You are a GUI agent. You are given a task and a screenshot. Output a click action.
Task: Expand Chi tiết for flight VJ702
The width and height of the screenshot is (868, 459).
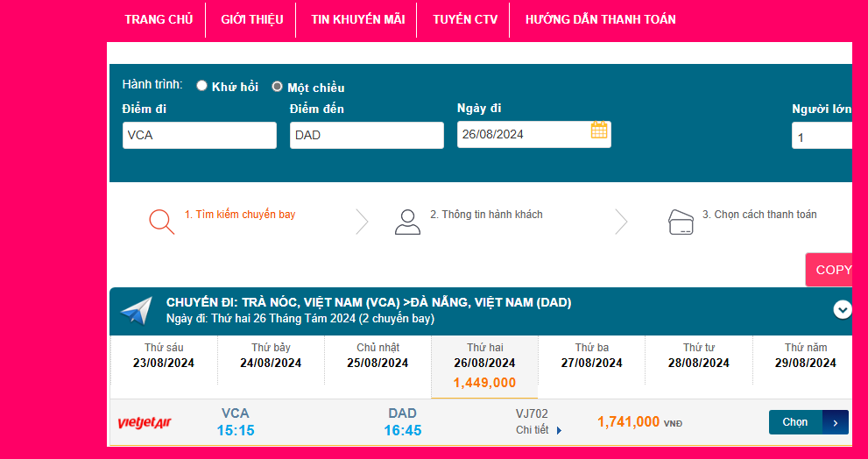point(538,430)
